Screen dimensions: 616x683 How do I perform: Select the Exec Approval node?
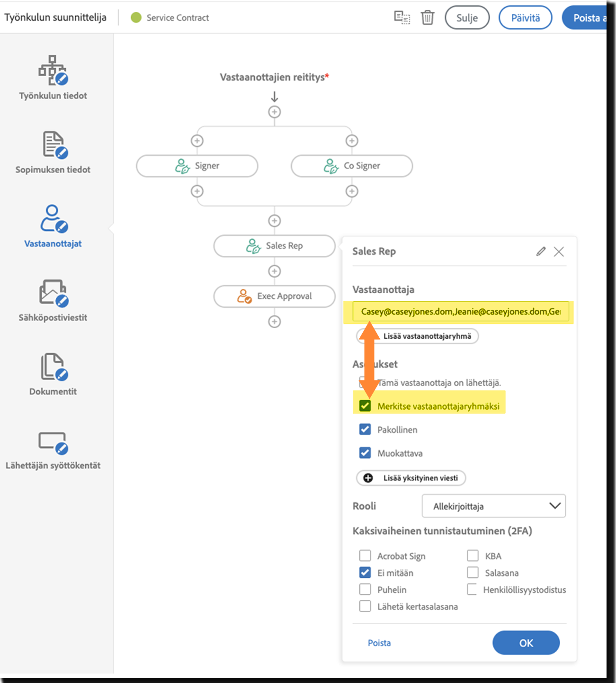[x=275, y=297]
